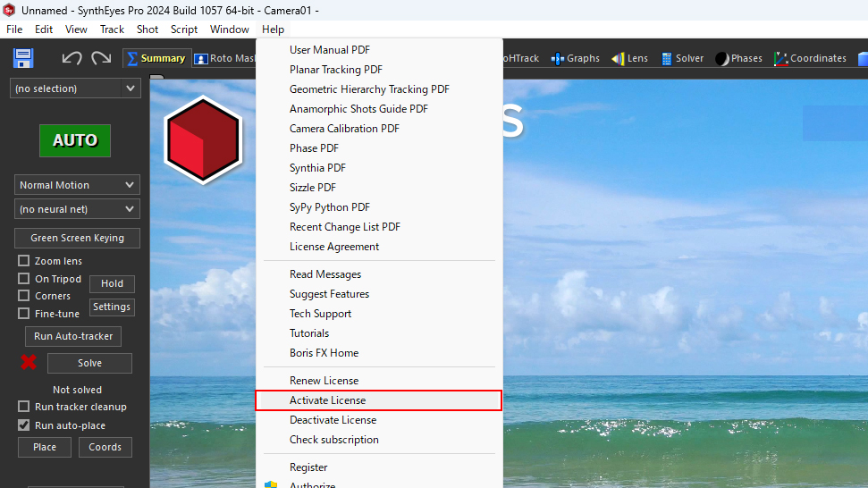This screenshot has width=868, height=488.
Task: Open Phase PDF
Action: [379, 147]
